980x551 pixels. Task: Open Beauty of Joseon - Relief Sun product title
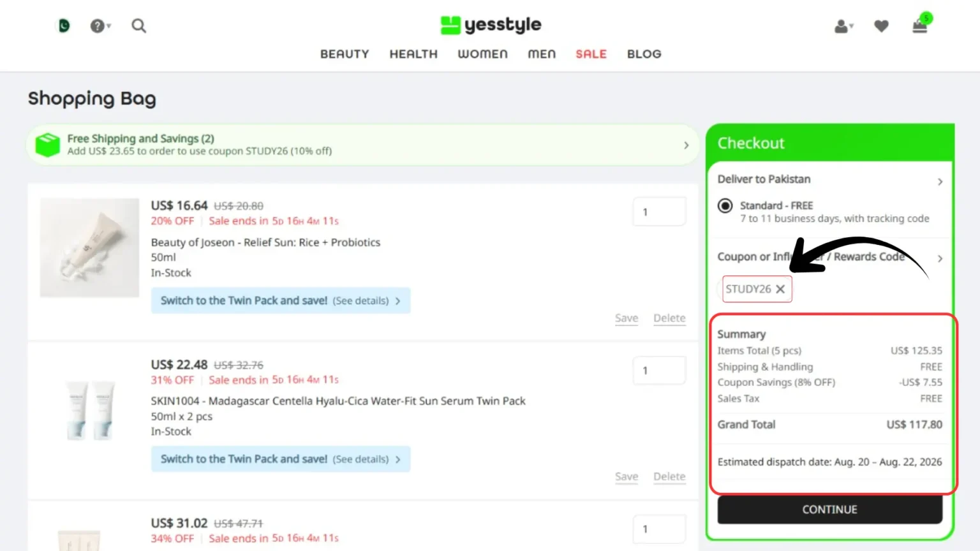pyautogui.click(x=265, y=242)
